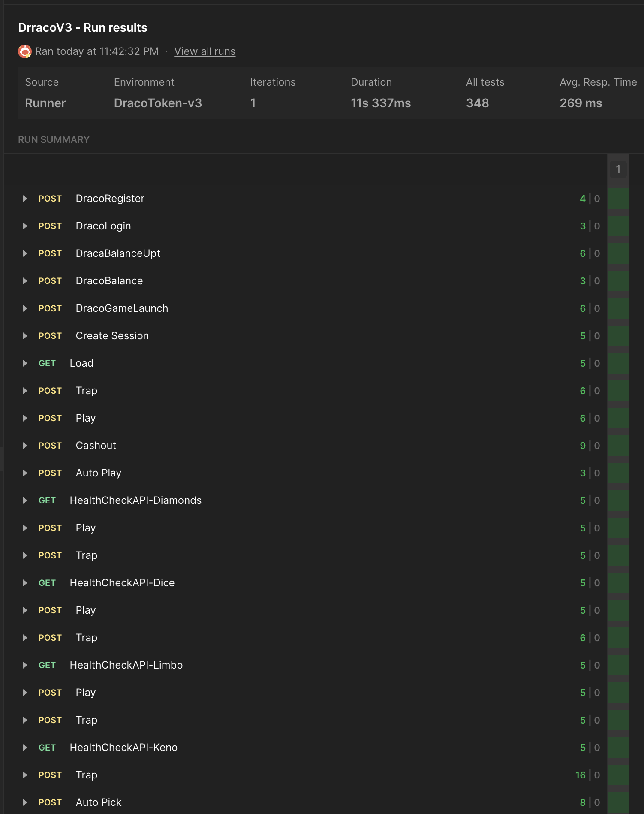Click the 16 passed tests count
Image resolution: width=644 pixels, height=814 pixels.
click(x=580, y=775)
